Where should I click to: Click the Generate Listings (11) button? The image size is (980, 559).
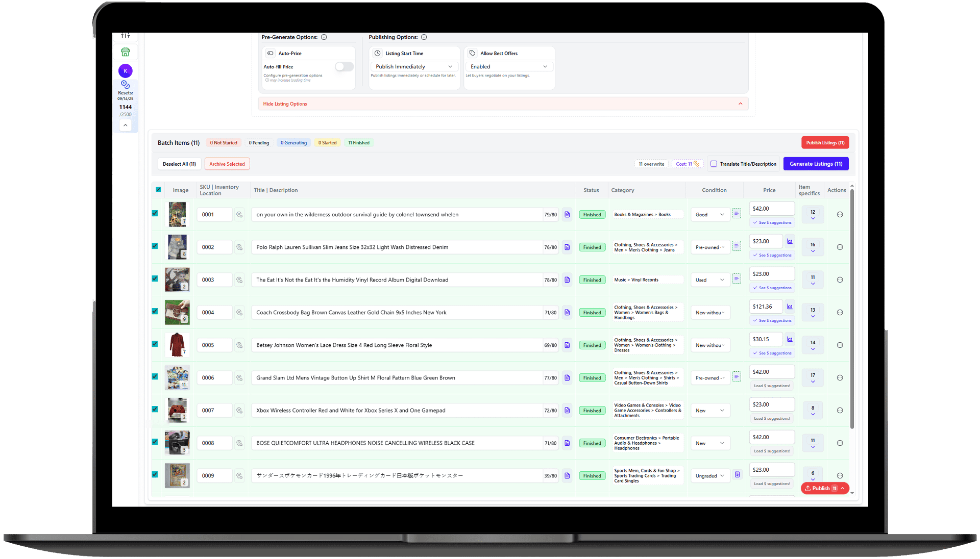tap(815, 164)
